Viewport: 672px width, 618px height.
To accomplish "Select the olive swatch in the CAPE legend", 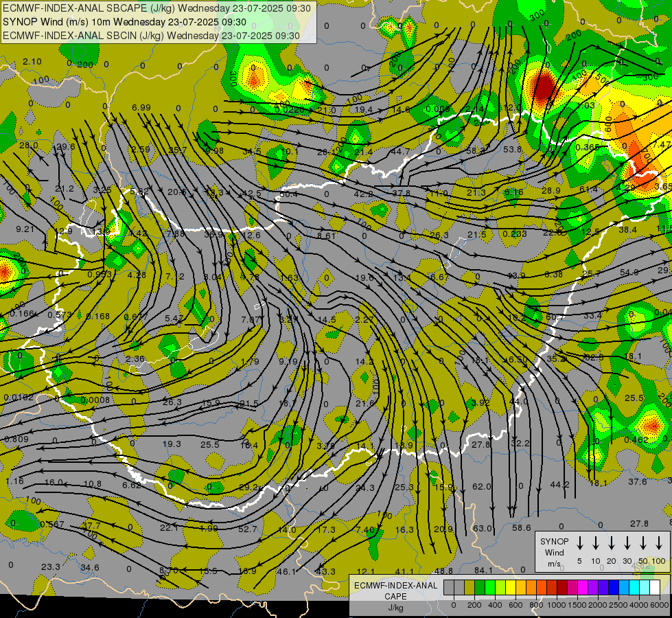I will click(x=470, y=587).
